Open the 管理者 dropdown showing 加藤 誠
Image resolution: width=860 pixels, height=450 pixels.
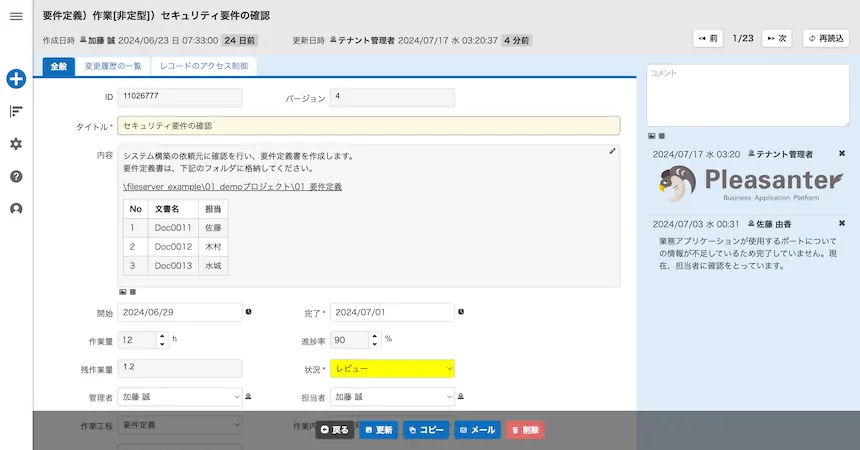pos(180,397)
